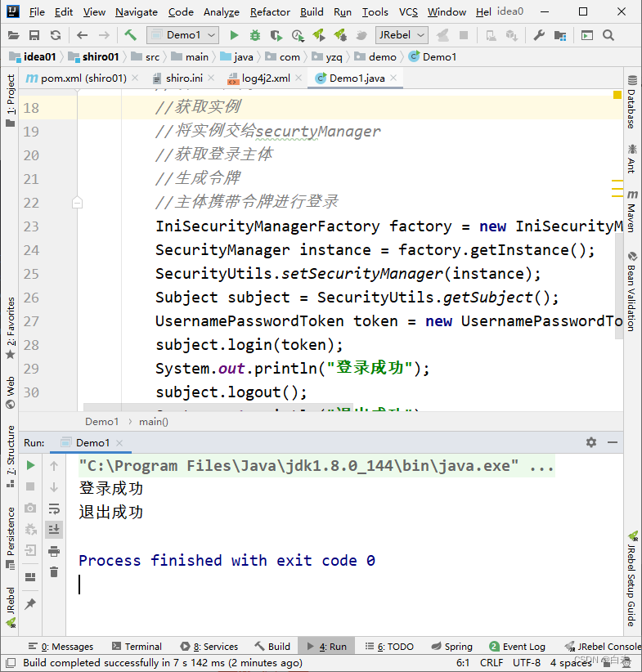The image size is (642, 672).
Task: Open the Run panel settings gear
Action: pos(591,442)
